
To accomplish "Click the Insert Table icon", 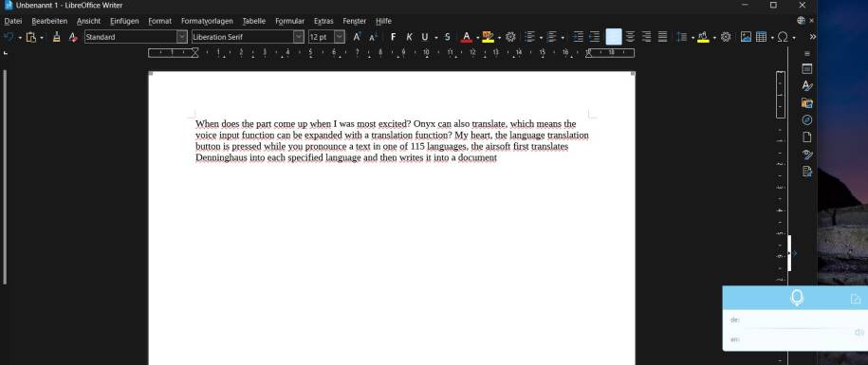I will [761, 37].
